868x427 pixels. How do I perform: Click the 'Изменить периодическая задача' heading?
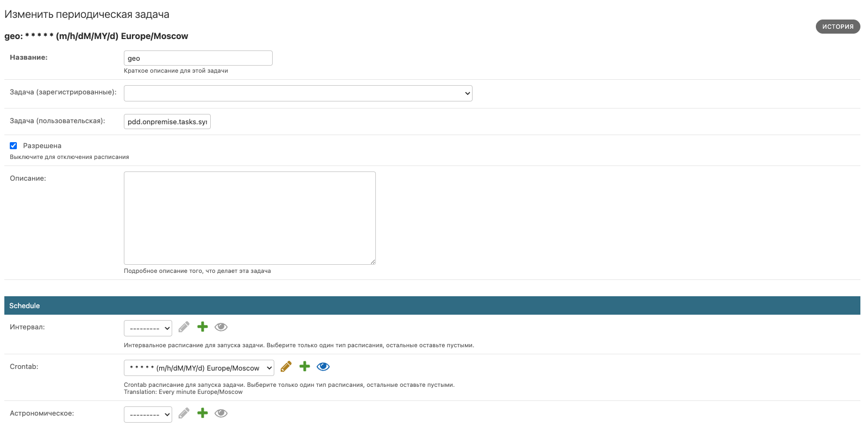click(x=87, y=15)
